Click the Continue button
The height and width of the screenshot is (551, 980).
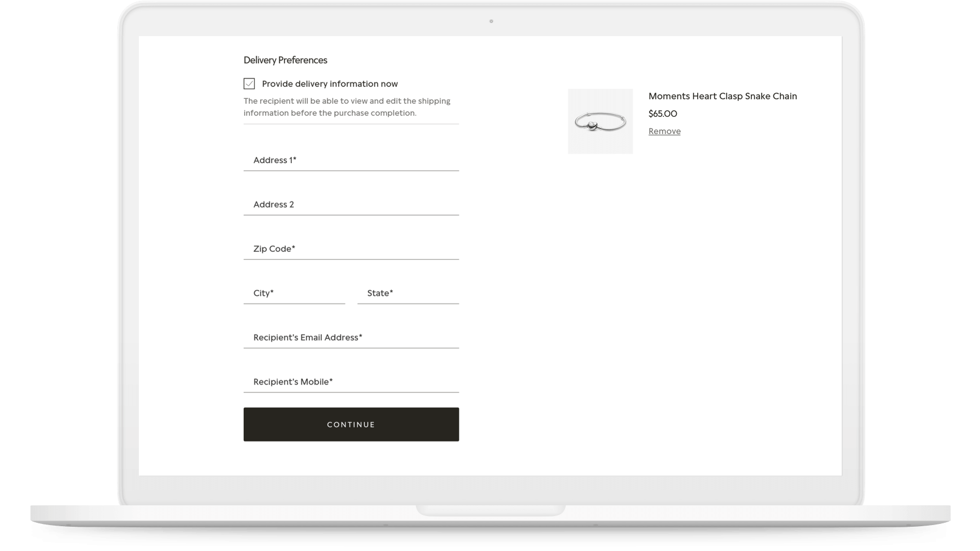pos(351,424)
